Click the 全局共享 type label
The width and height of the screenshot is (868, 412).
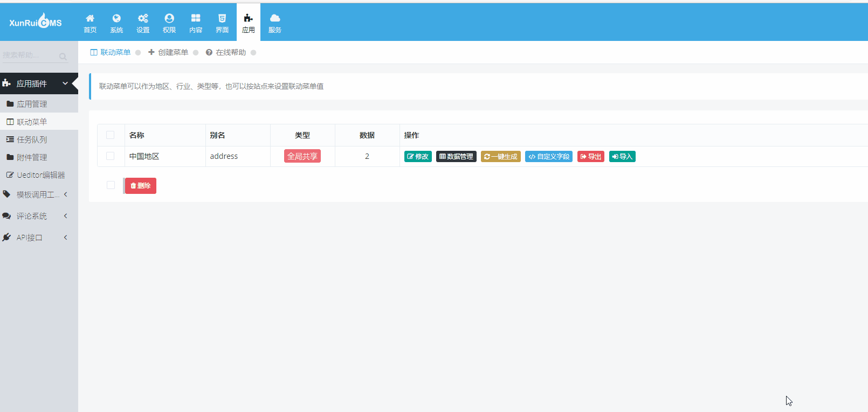click(302, 156)
